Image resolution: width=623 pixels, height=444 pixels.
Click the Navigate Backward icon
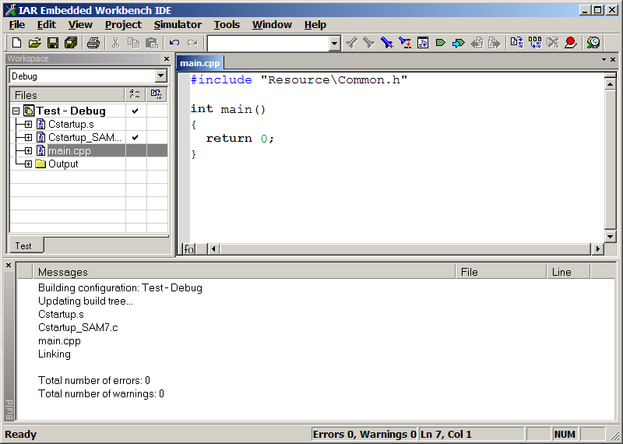(x=476, y=42)
